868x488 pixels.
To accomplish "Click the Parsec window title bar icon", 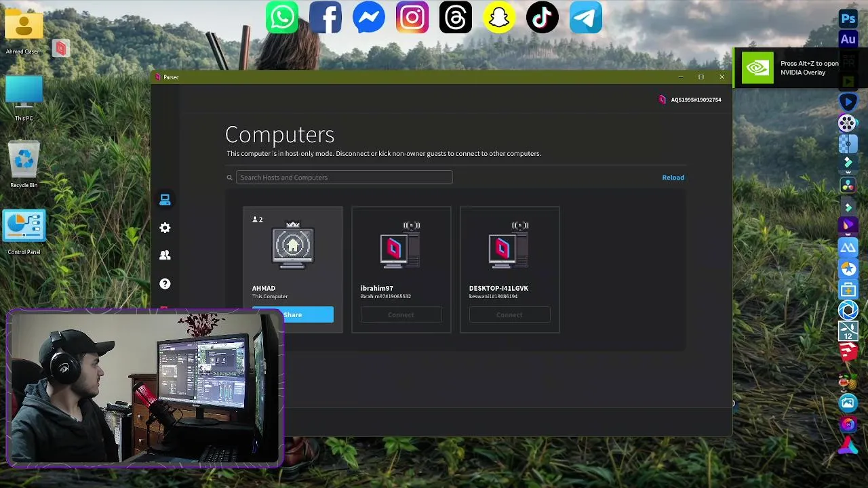I will click(x=157, y=77).
